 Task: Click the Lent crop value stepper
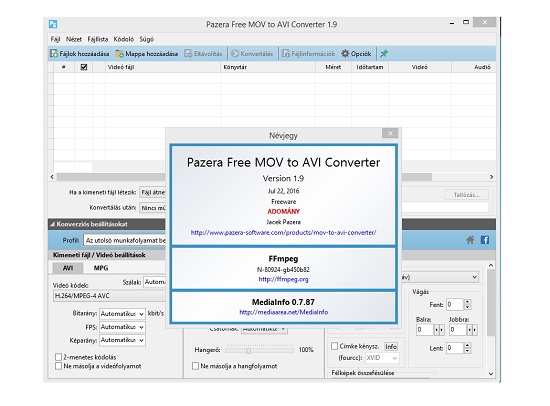[x=467, y=348]
